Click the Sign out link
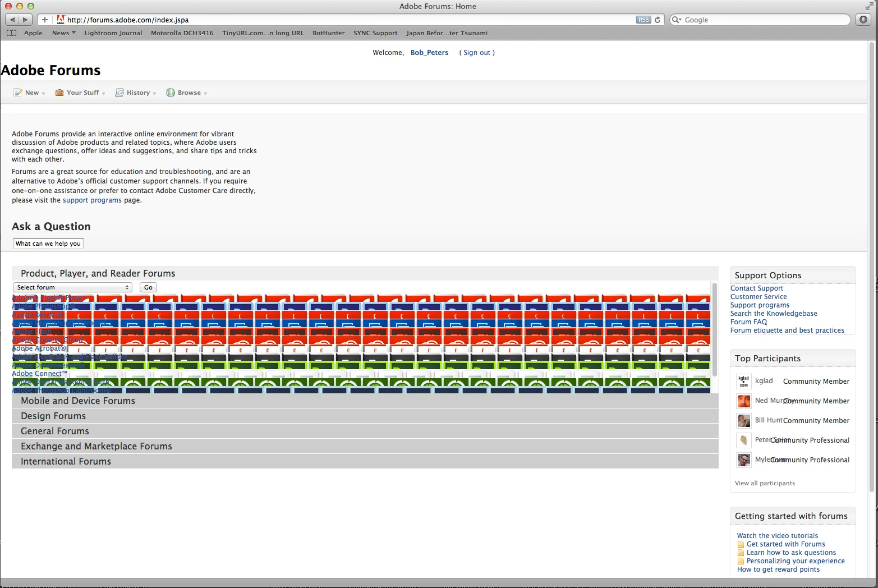Viewport: 878px width, 588px height. [x=477, y=53]
